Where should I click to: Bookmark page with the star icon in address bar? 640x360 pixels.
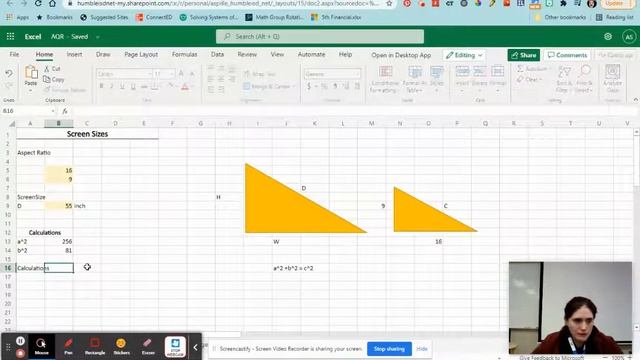point(389,3)
